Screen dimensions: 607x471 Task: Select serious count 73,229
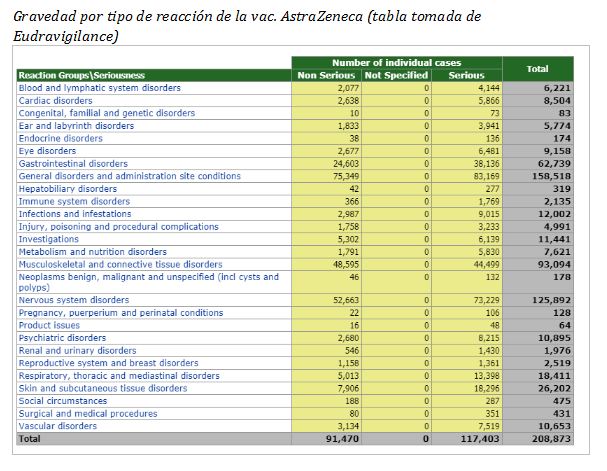tap(487, 300)
